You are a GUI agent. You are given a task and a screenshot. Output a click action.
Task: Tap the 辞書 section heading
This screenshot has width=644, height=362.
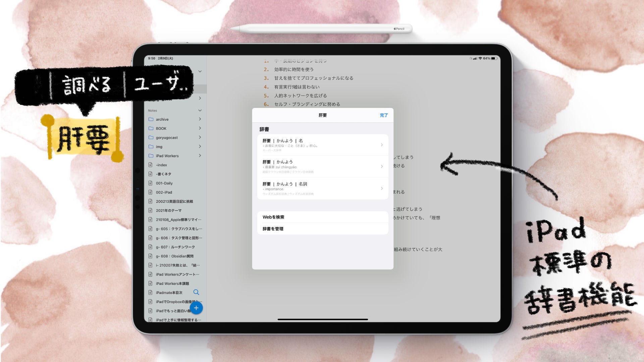(x=264, y=129)
